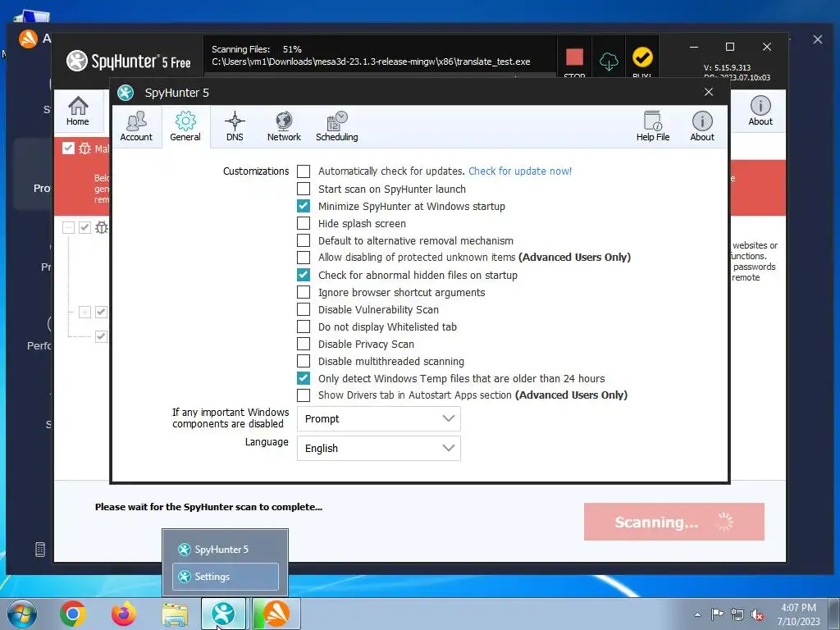The height and width of the screenshot is (630, 840).
Task: Enable Default to alternative removal mechanism
Action: click(x=304, y=240)
